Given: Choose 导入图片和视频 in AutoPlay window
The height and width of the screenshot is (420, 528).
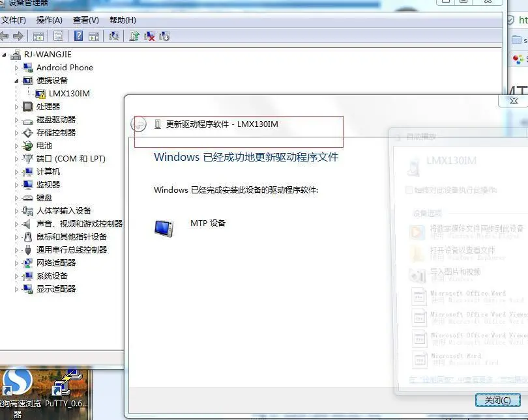Looking at the screenshot, I should (445, 274).
